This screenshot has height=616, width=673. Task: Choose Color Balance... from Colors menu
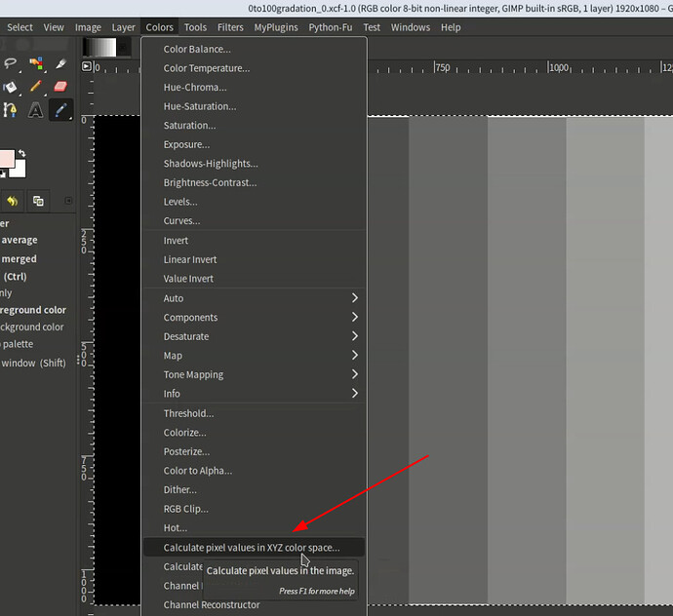[255, 50]
